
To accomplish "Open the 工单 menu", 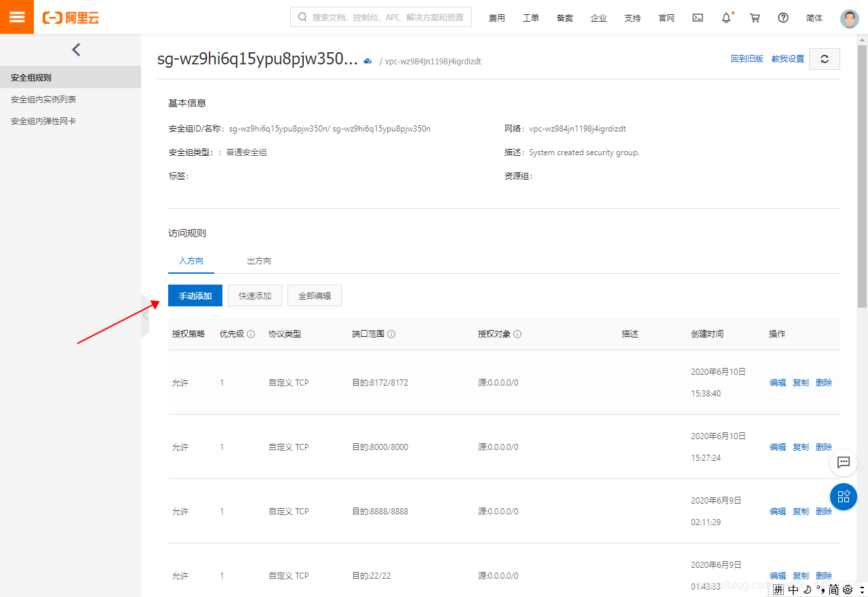I will (x=531, y=18).
